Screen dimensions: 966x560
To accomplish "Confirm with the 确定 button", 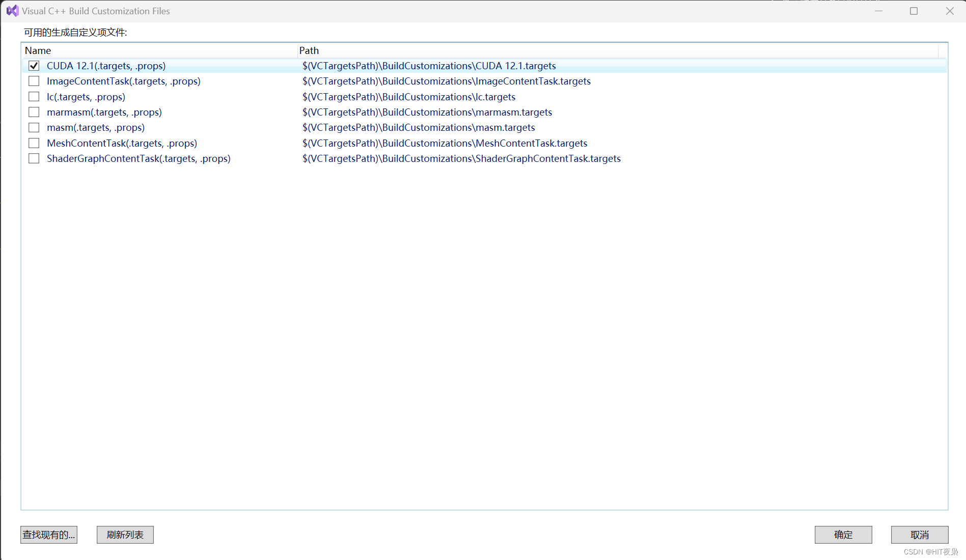I will click(843, 535).
